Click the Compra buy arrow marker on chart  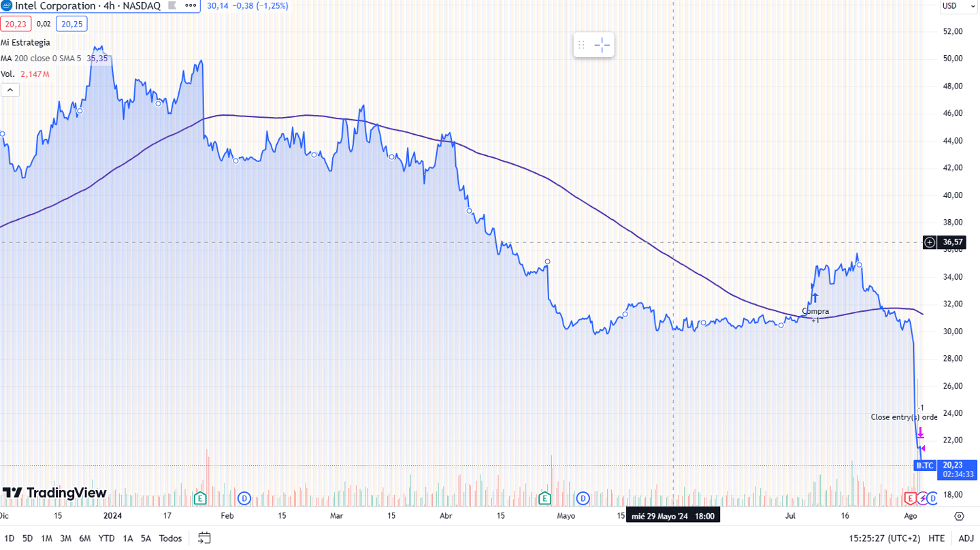point(815,297)
